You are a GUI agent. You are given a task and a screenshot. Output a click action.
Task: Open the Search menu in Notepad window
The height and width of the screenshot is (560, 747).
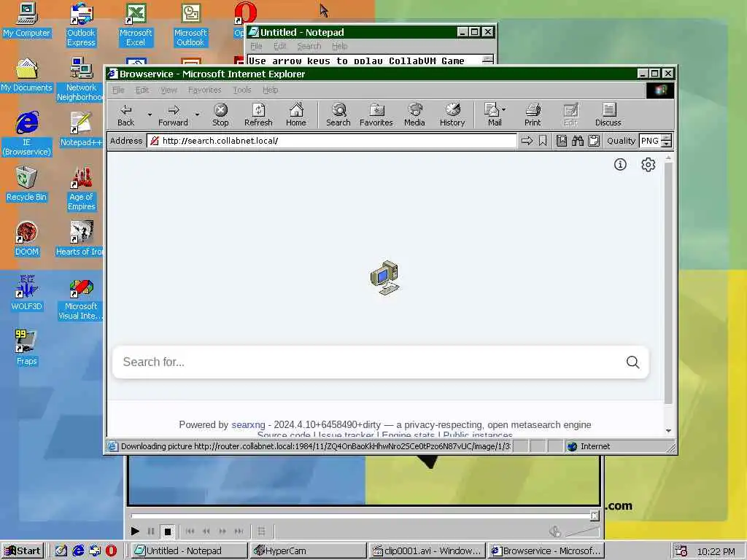(x=309, y=46)
